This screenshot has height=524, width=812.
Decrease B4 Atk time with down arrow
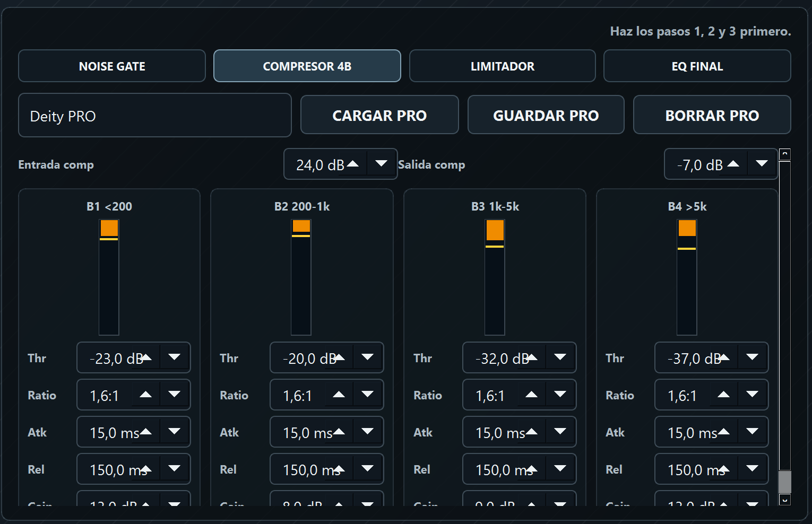click(x=752, y=432)
